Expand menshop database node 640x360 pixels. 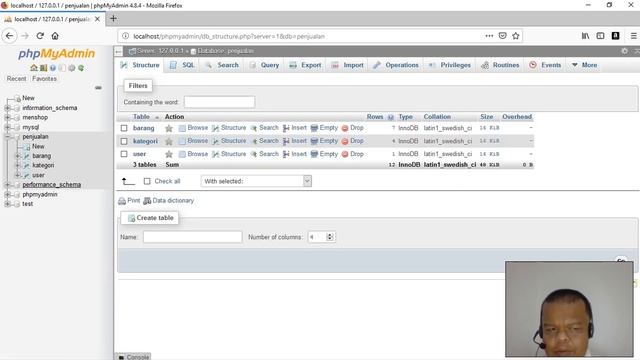(7, 117)
